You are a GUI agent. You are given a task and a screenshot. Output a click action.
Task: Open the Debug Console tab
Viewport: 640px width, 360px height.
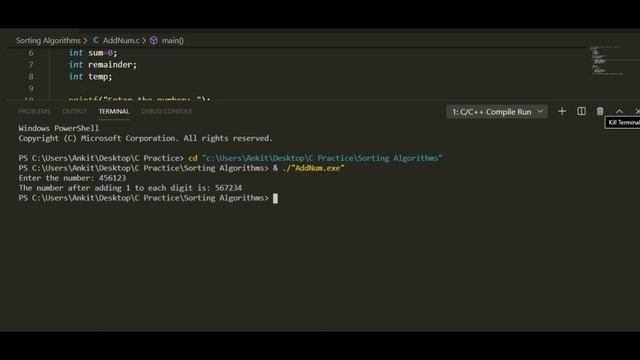pos(166,111)
